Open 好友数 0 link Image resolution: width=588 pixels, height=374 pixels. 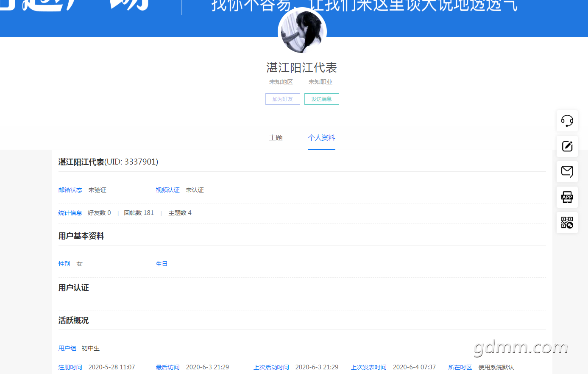click(99, 213)
